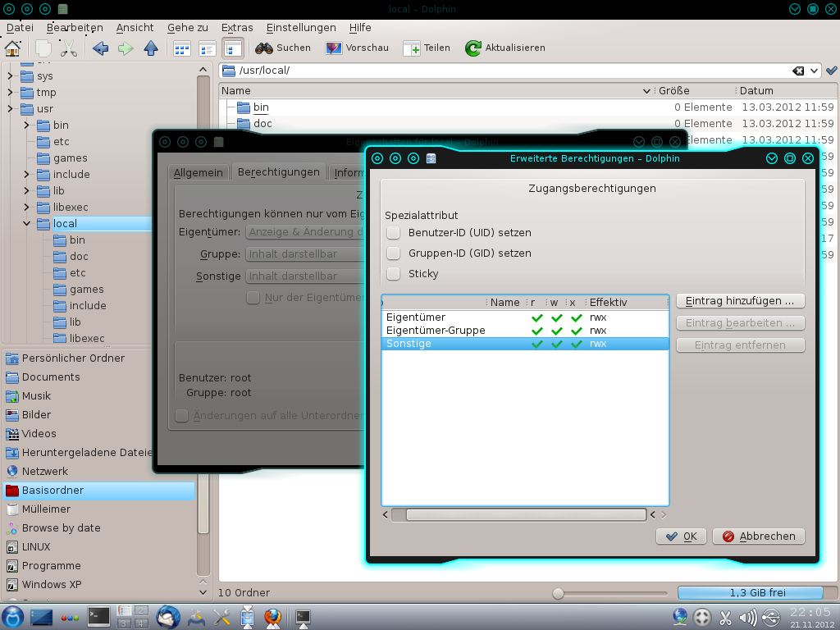Enable Benutzer-ID (UID) setzen checkbox
840x630 pixels.
point(394,232)
